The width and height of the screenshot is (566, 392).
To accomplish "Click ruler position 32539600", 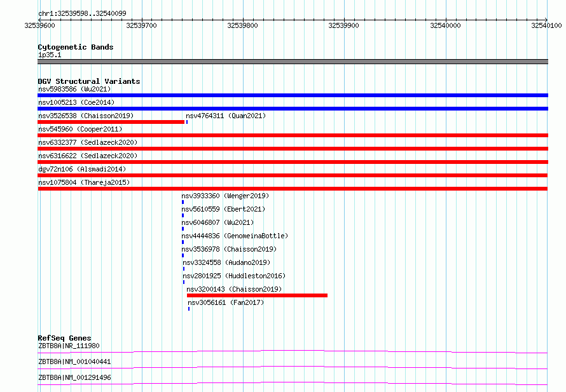I will pyautogui.click(x=39, y=25).
